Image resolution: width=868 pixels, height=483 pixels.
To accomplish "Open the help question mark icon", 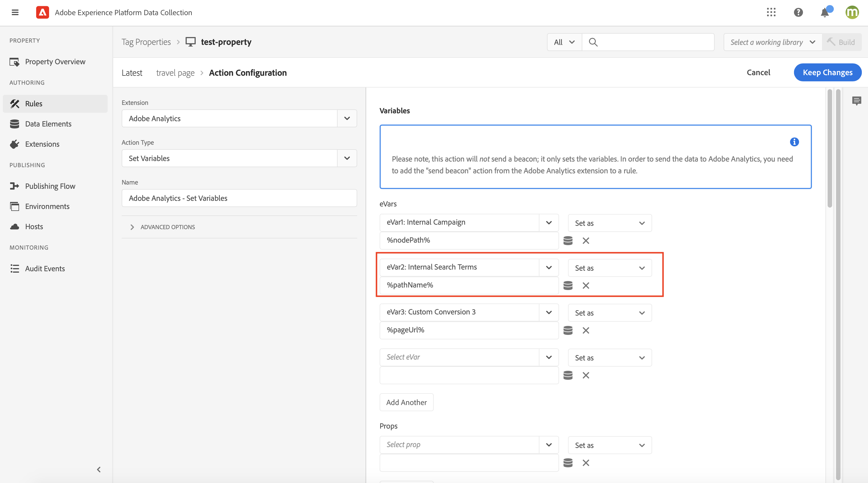I will pyautogui.click(x=798, y=12).
